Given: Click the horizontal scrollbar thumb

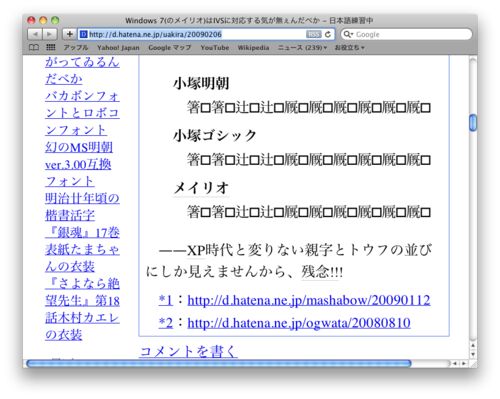Looking at the screenshot, I should [219, 363].
